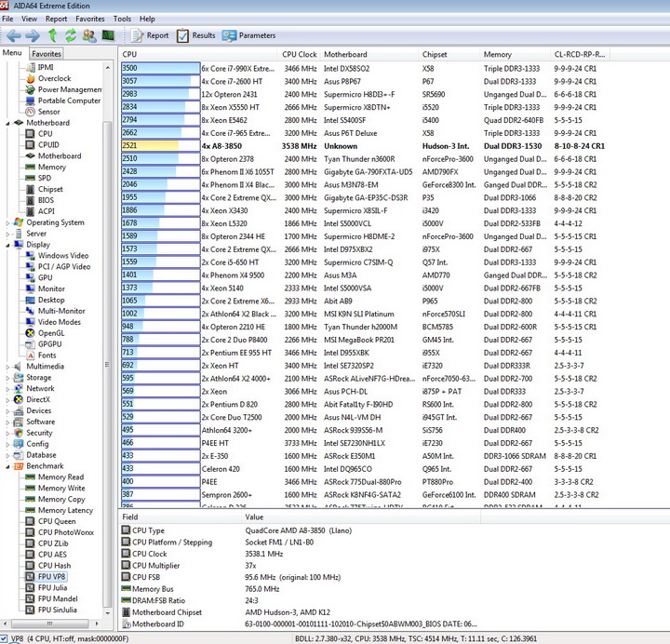This screenshot has width=670, height=644.
Task: Select Memory Read benchmark
Action: (x=60, y=476)
